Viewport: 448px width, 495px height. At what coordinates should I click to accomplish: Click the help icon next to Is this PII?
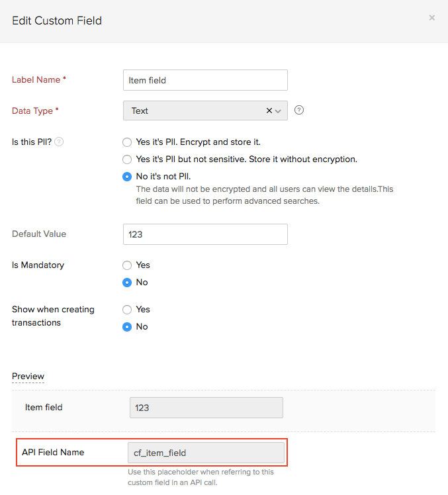point(59,142)
